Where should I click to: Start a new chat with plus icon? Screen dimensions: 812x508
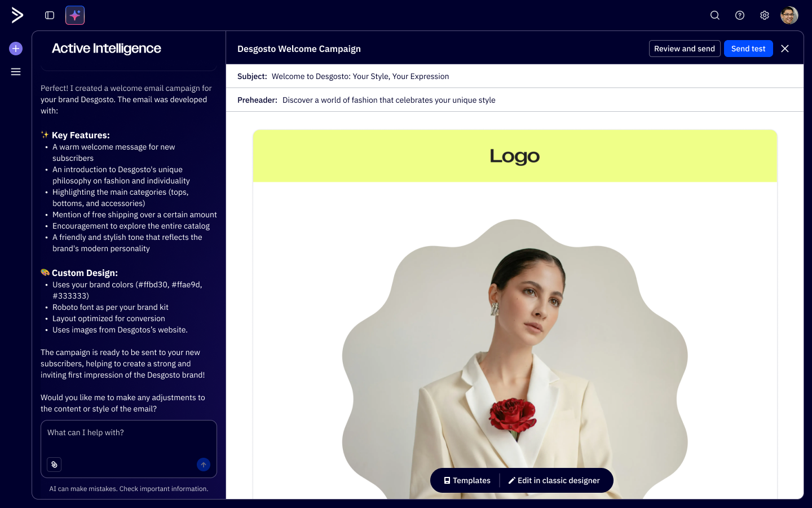pos(16,49)
